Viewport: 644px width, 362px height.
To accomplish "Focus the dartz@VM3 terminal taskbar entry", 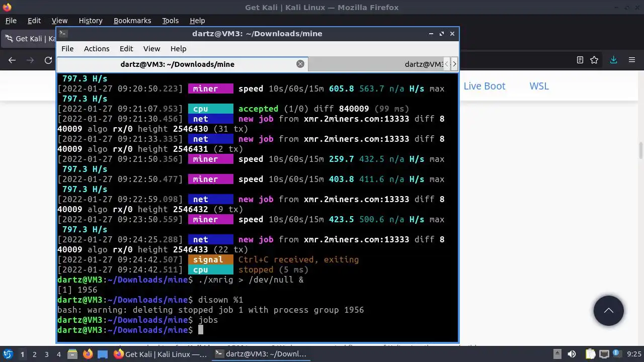I will (x=261, y=354).
